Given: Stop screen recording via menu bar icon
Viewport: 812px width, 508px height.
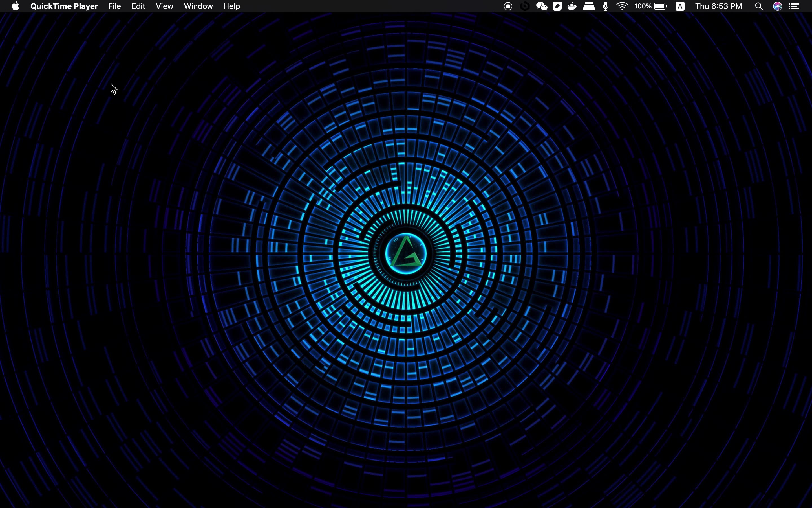Looking at the screenshot, I should tap(508, 6).
